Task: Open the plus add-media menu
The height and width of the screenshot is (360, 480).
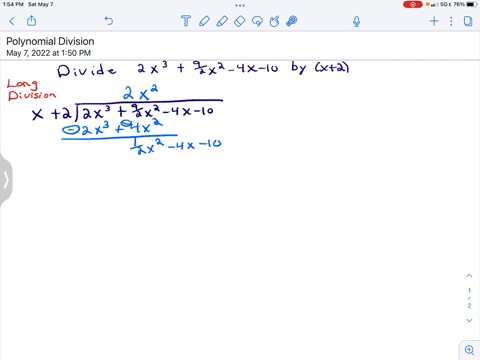Action: (434, 21)
